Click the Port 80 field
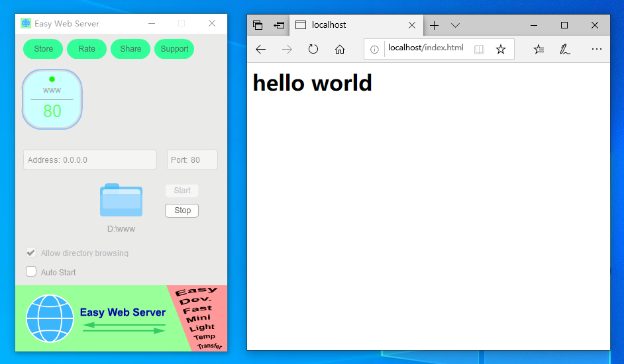Image resolution: width=624 pixels, height=364 pixels. (x=192, y=160)
